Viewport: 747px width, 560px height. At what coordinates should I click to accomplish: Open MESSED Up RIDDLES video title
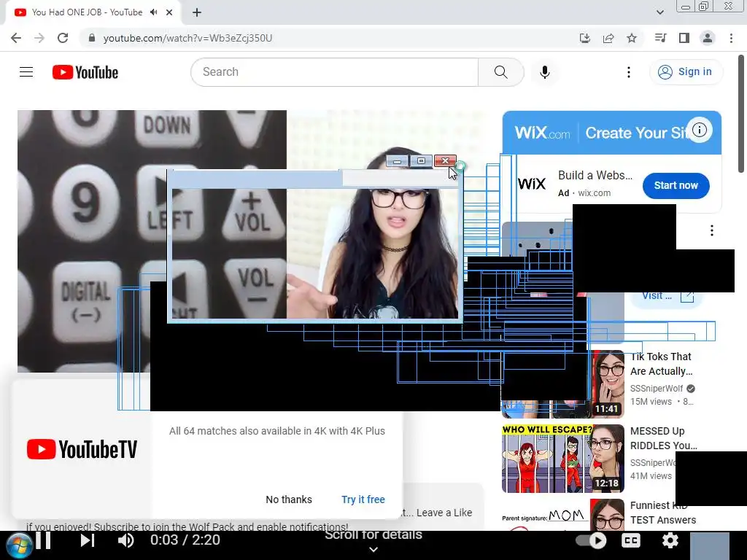(664, 438)
